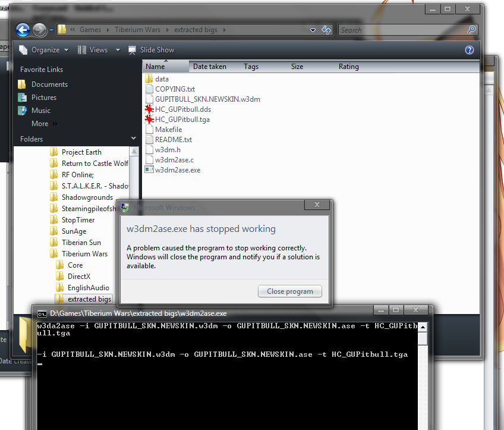Select the HC_GUPitbull.dds file
504x430 pixels.
point(178,109)
